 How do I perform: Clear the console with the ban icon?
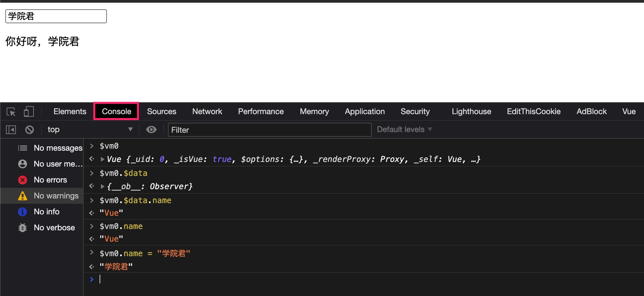[x=30, y=130]
